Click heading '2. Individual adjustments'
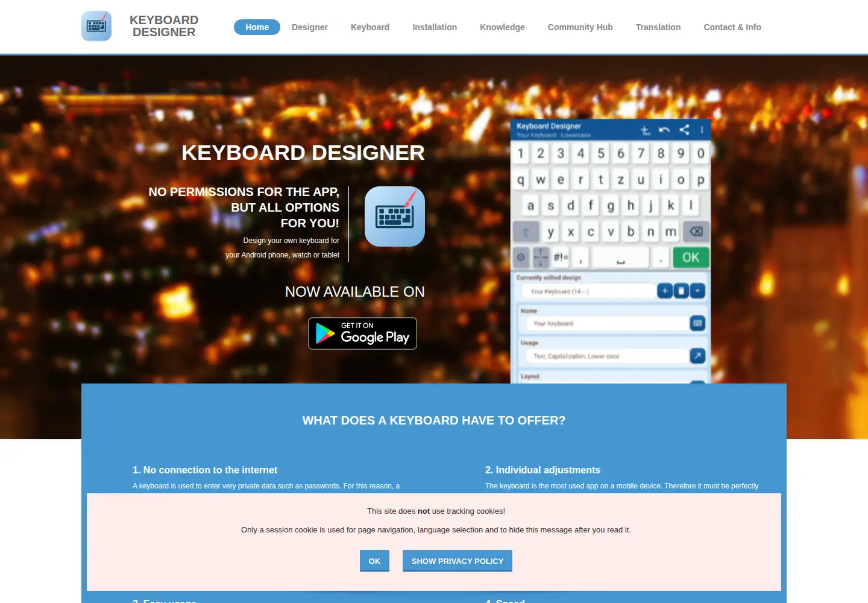This screenshot has height=603, width=868. click(x=542, y=470)
